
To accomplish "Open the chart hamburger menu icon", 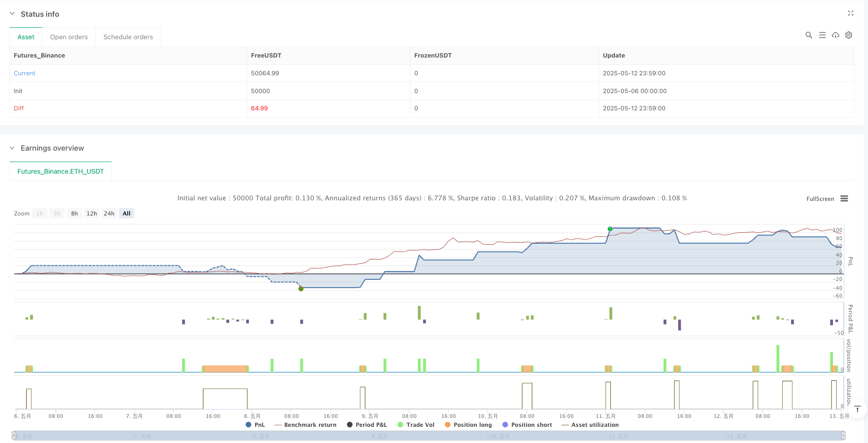I will 844,199.
